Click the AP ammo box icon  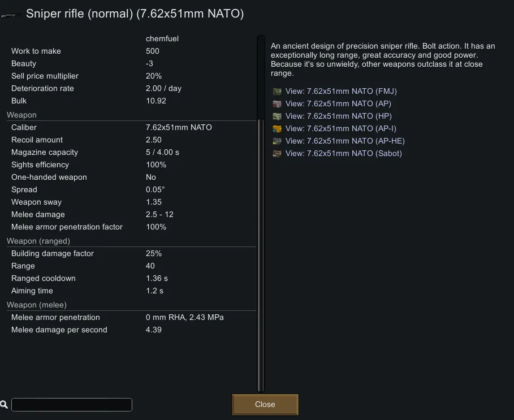point(277,104)
